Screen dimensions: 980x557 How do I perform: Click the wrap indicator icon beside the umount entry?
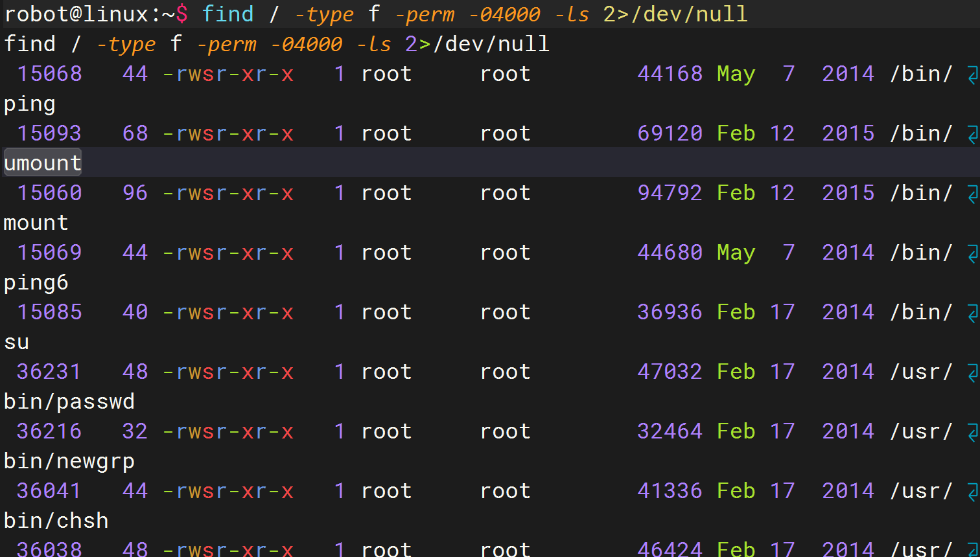pos(972,135)
